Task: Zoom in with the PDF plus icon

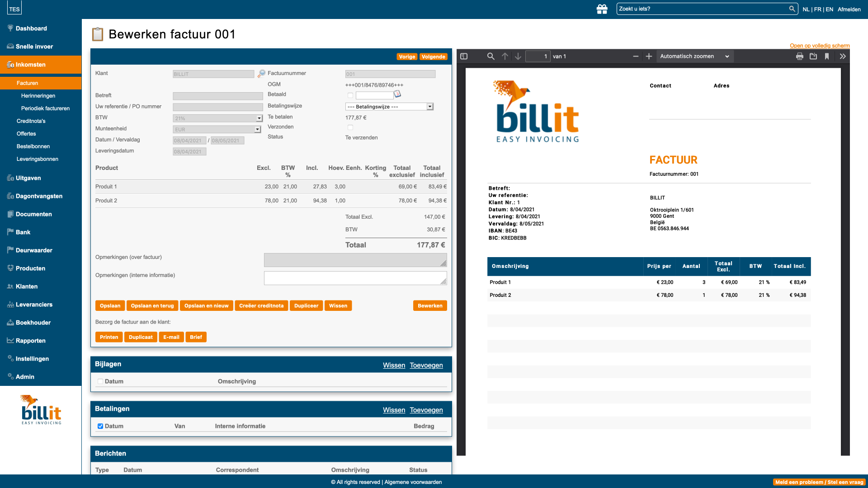Action: click(x=649, y=56)
